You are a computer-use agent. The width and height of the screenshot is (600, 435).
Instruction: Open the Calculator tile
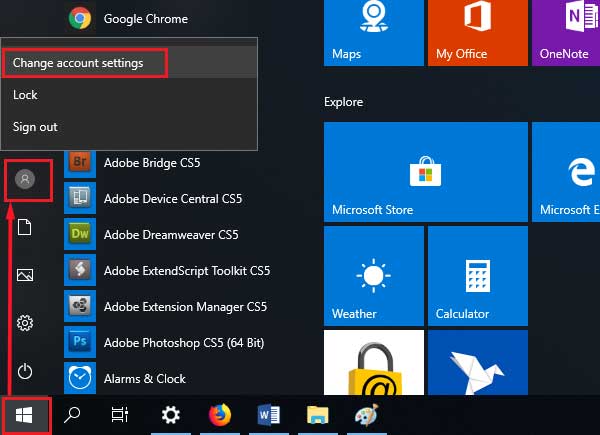[478, 276]
